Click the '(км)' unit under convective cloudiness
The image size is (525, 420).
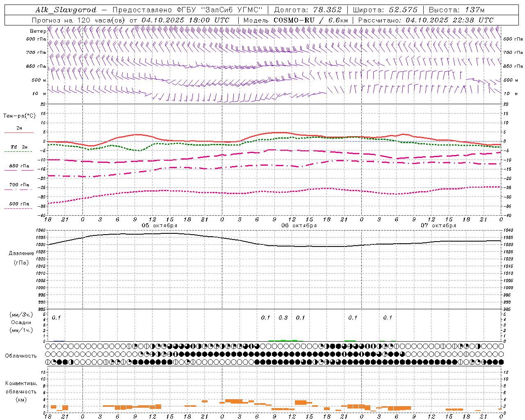coord(21,399)
